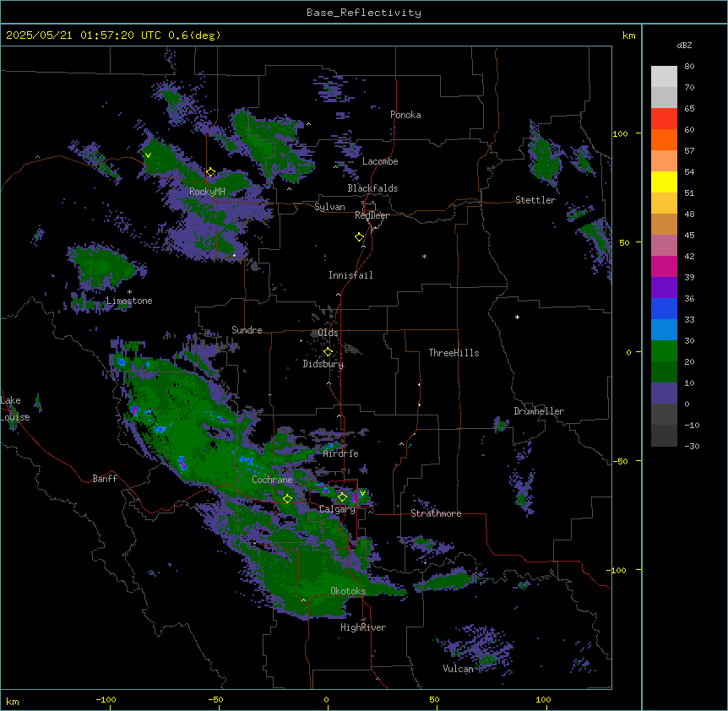
Task: Click the Base_Reflectivity title
Action: (x=364, y=13)
